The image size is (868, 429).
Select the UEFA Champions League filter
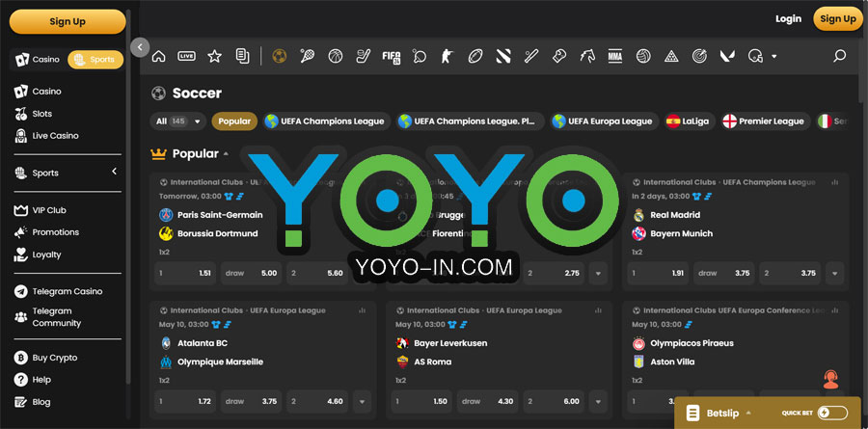click(x=326, y=121)
